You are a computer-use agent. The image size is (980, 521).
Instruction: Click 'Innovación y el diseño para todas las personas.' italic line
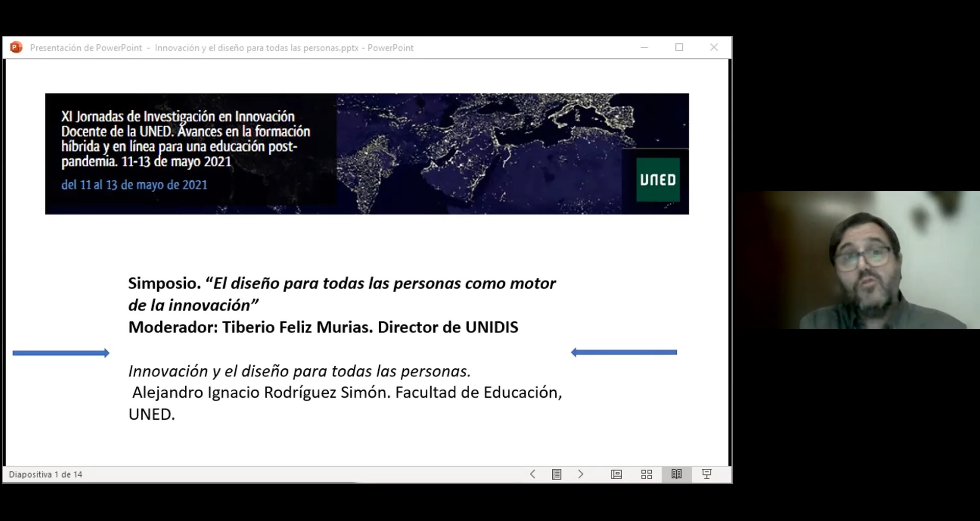[x=300, y=371]
